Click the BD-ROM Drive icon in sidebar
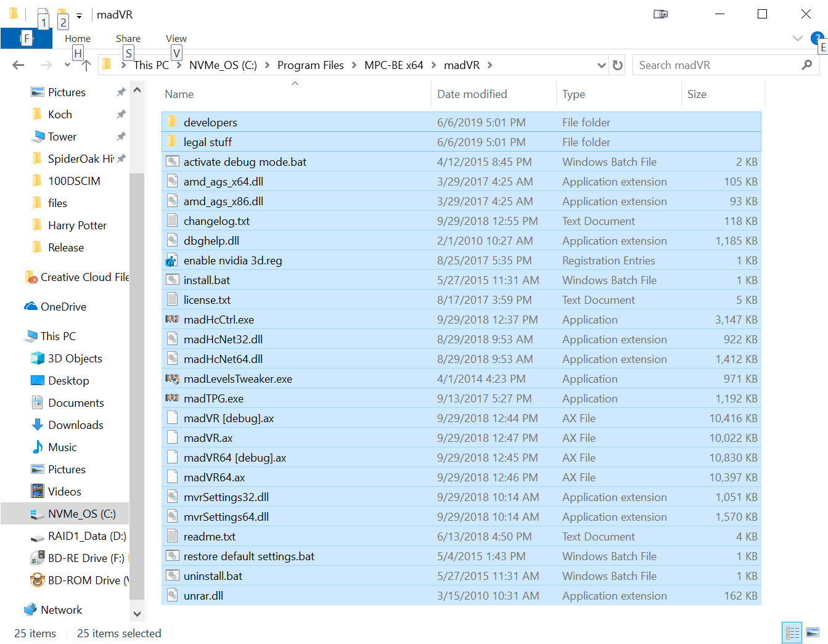The image size is (828, 644). point(38,580)
